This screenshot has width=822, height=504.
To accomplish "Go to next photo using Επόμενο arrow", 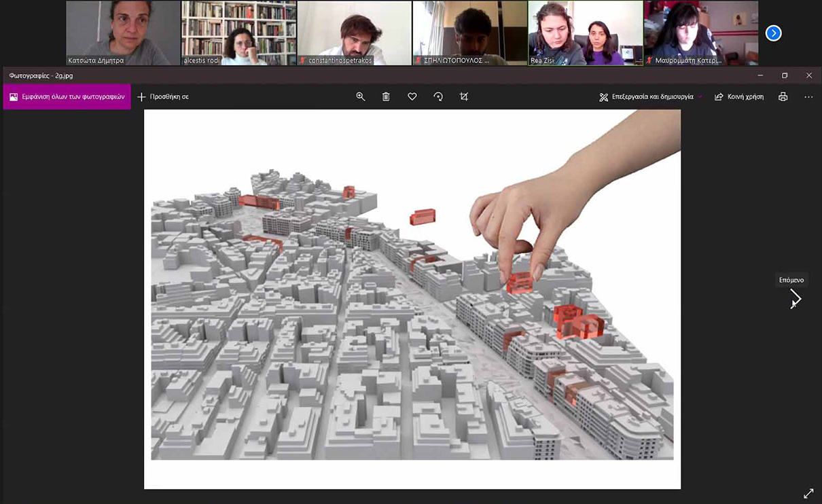I will coord(796,298).
